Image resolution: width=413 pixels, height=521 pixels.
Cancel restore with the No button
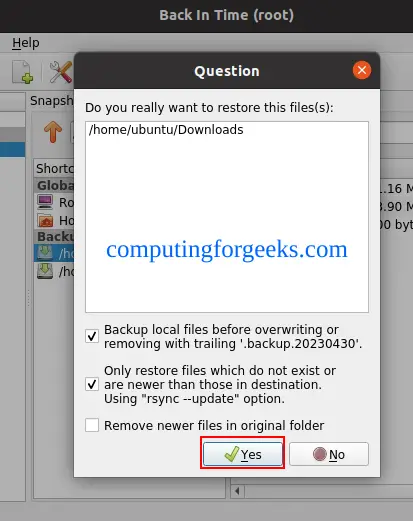pos(329,454)
